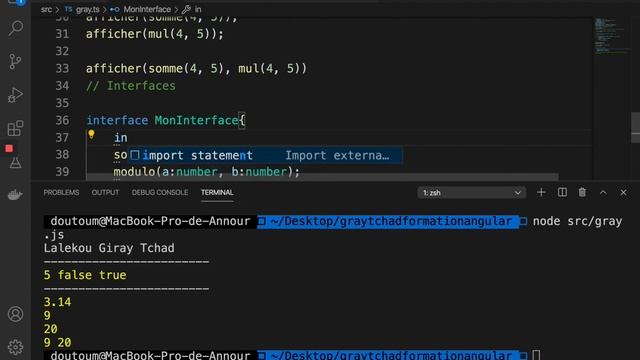Image resolution: width=640 pixels, height=360 pixels.
Task: Open the Accounts menu
Action: pos(16,314)
